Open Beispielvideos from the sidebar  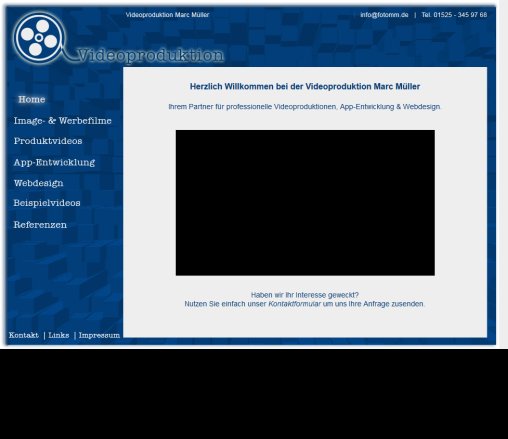[x=47, y=203]
